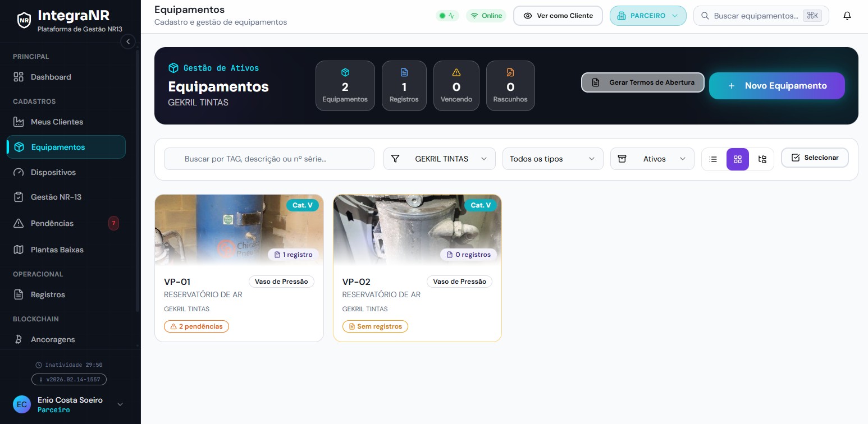Click the Sem registros tag on VP-02

coord(375,326)
